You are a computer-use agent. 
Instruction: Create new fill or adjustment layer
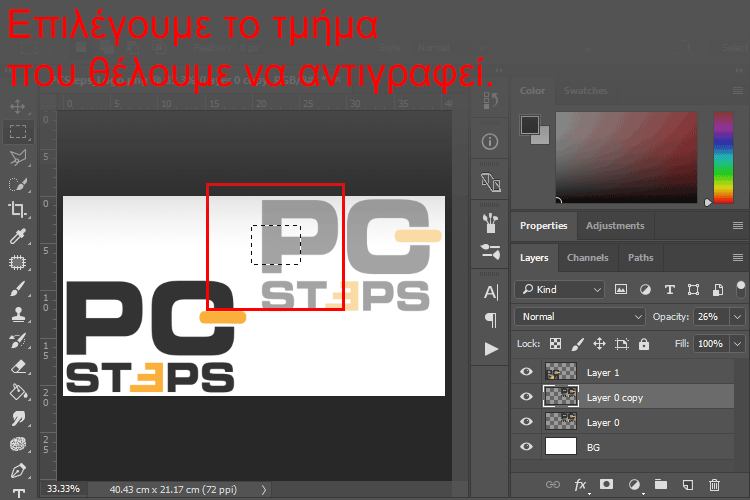pos(634,485)
